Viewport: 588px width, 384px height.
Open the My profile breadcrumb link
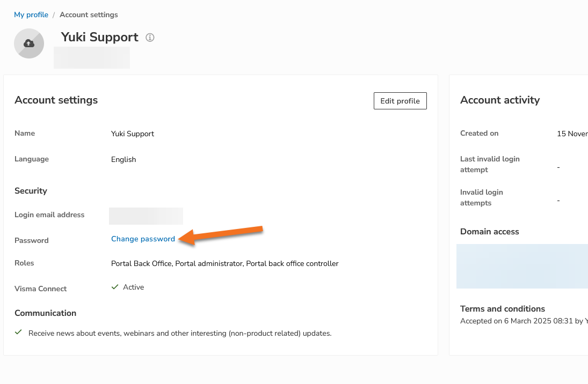click(31, 14)
